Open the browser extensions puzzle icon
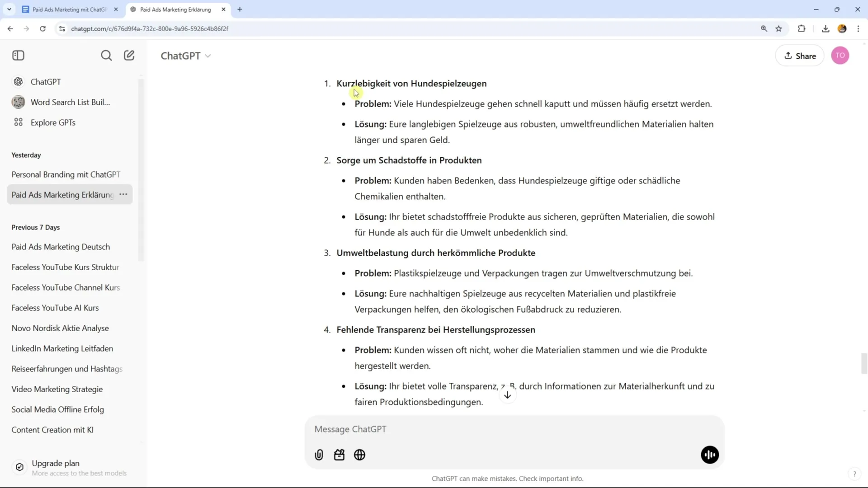868x488 pixels. point(802,28)
